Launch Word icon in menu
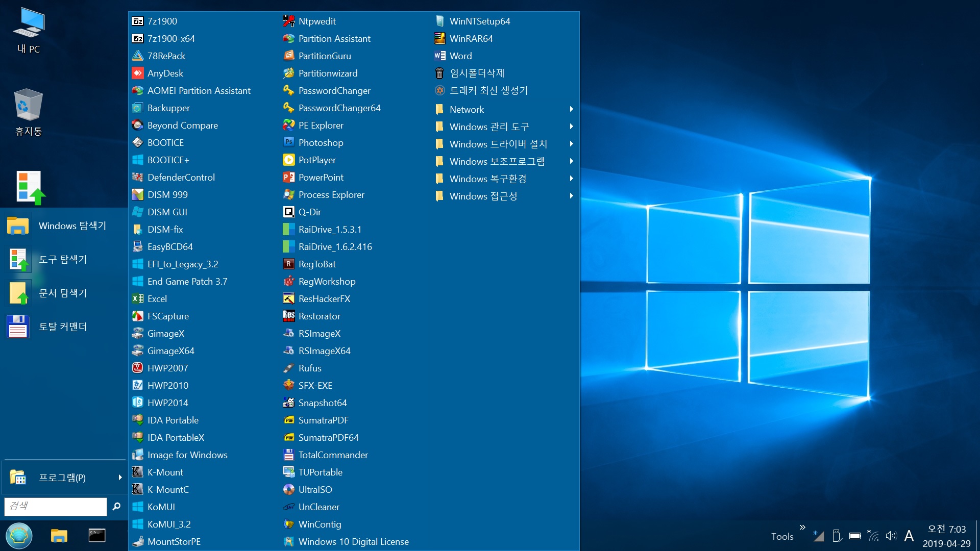This screenshot has height=551, width=980. pos(440,56)
